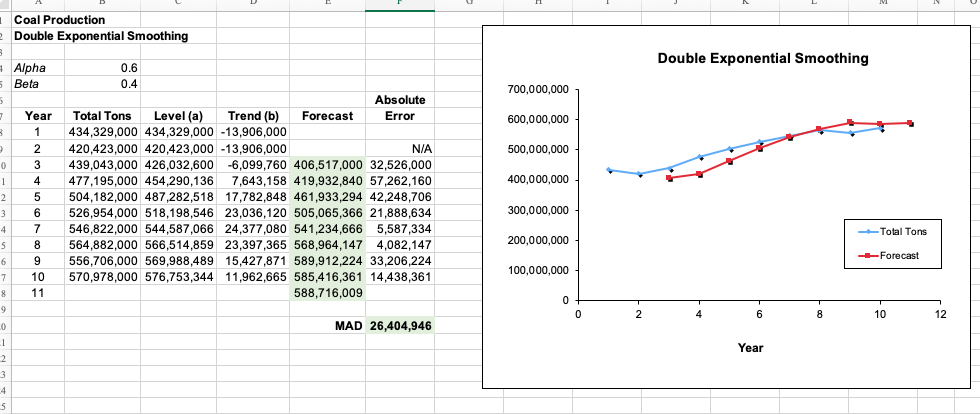Select year 11 forecast 588,716,009
980x414 pixels.
click(x=328, y=294)
